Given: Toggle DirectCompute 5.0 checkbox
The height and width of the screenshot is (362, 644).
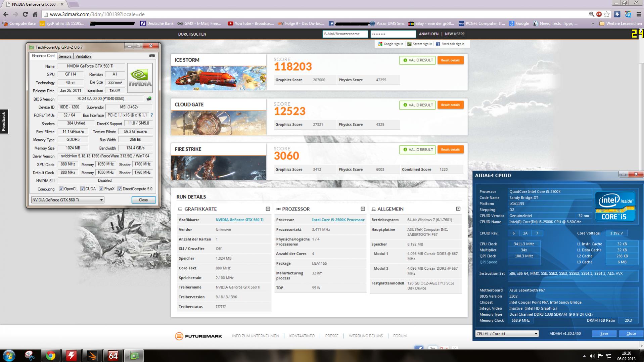Looking at the screenshot, I should click(x=120, y=189).
